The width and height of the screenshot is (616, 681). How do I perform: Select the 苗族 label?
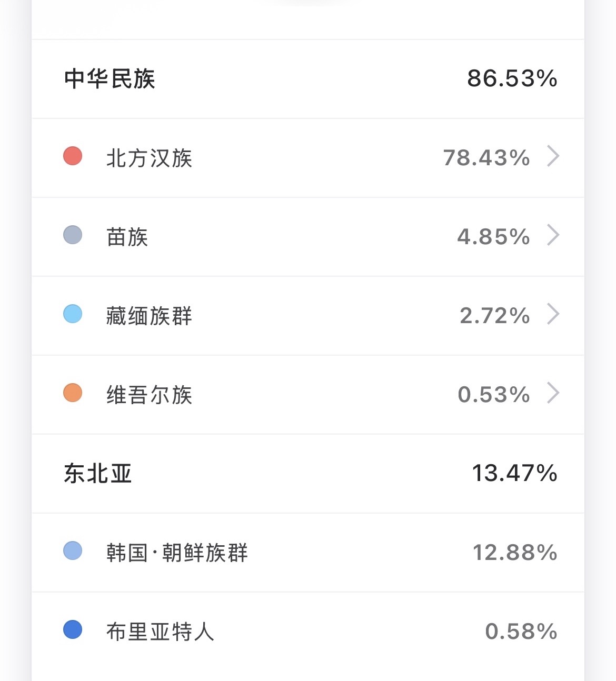pos(127,237)
